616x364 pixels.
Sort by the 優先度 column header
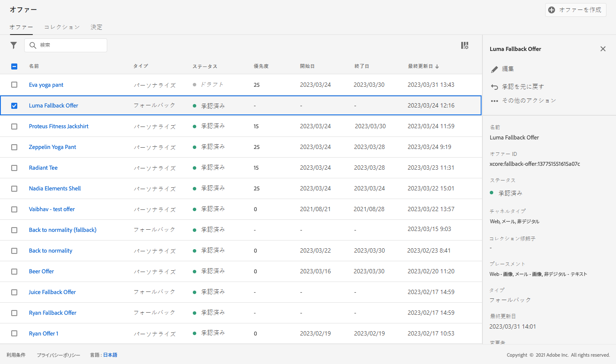pos(261,66)
